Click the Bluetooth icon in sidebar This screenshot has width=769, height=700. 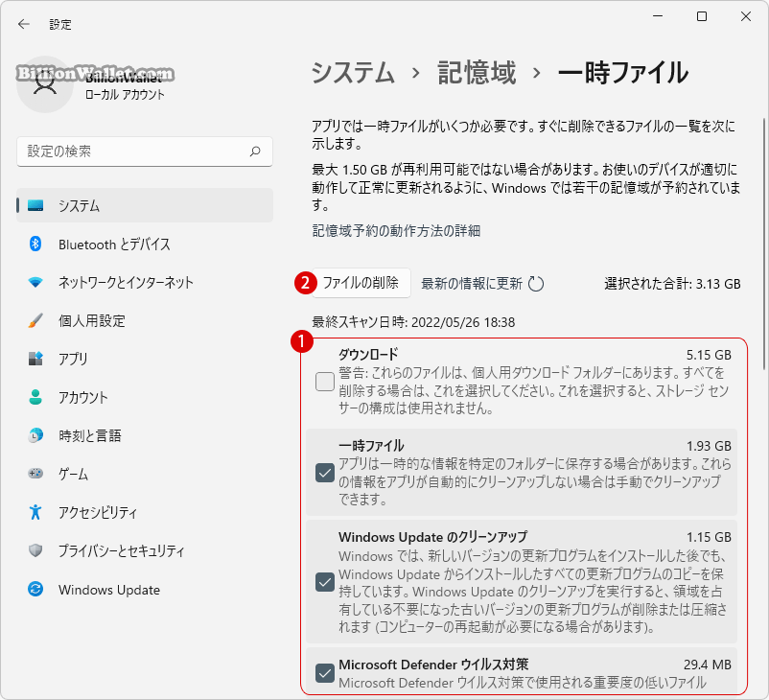click(35, 244)
